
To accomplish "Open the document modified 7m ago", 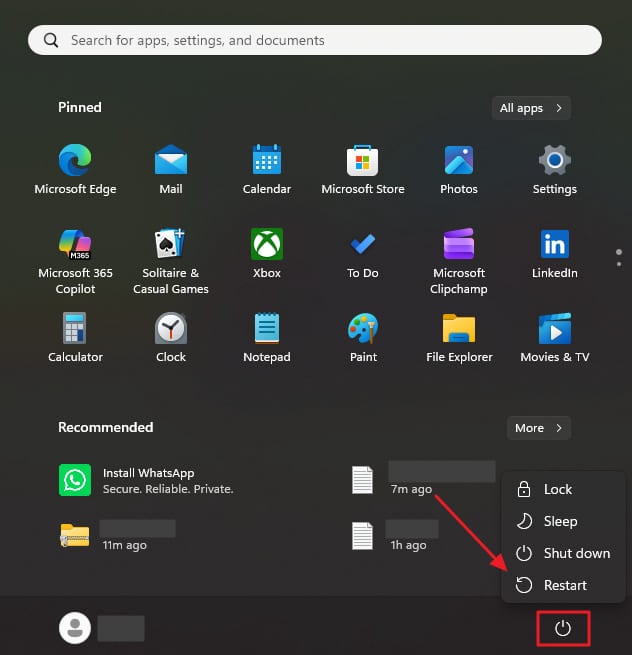I will (x=423, y=480).
